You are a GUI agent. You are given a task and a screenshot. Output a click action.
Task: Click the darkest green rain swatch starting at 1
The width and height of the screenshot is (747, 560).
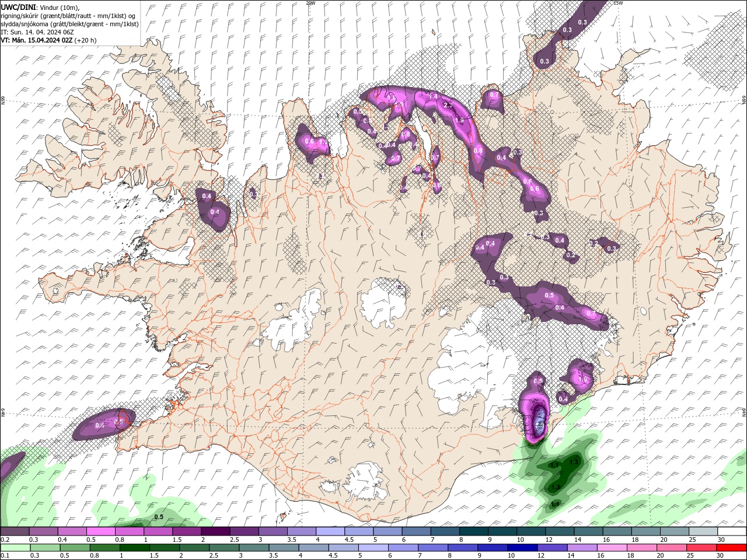[135, 548]
